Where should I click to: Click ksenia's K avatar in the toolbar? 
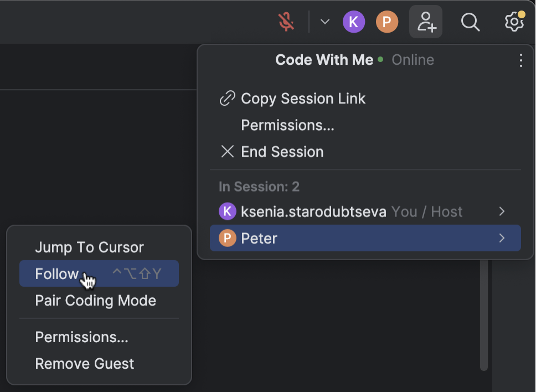point(354,22)
